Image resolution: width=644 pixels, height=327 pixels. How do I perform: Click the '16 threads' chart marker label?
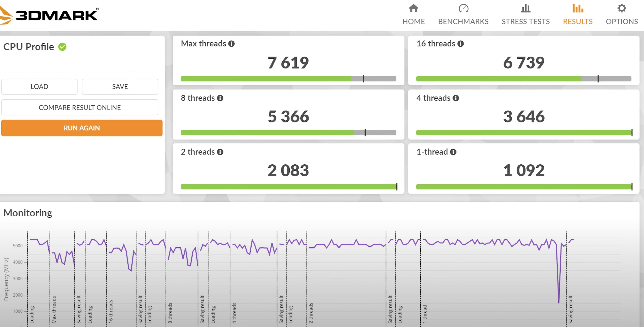click(x=110, y=312)
